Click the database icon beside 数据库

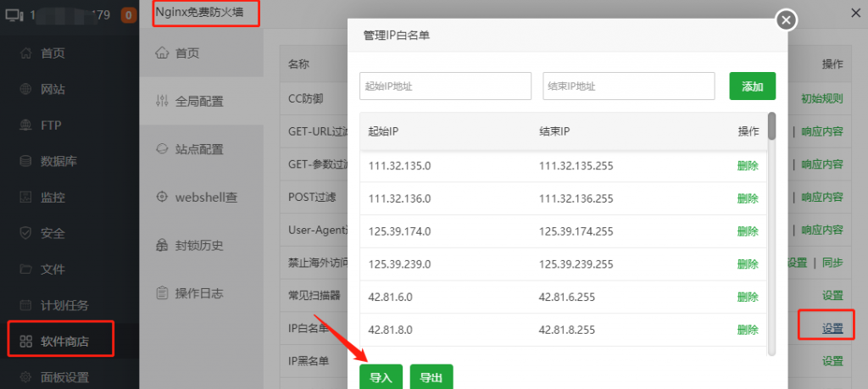click(25, 161)
